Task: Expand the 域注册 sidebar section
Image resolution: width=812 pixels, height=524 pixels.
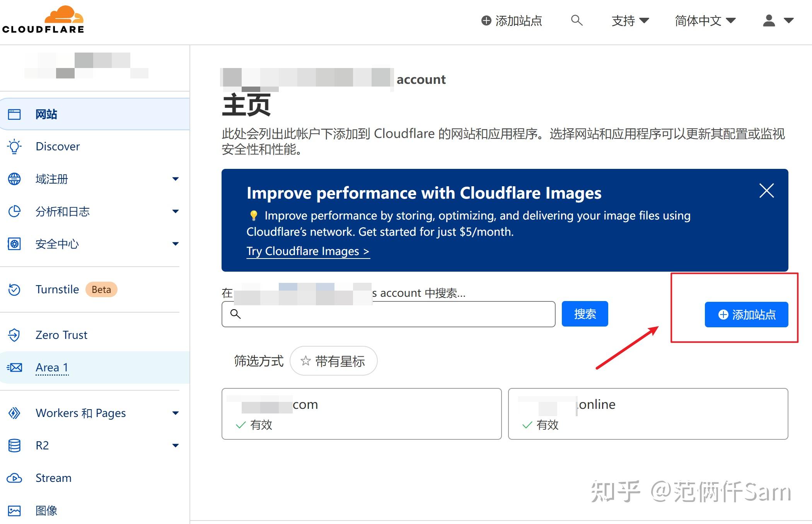Action: point(176,179)
